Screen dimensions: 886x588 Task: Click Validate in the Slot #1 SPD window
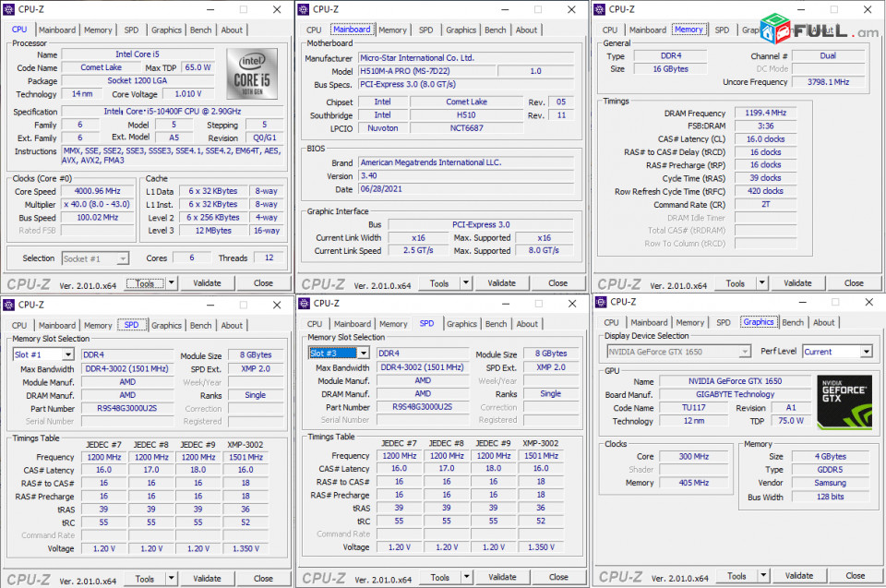point(207,579)
